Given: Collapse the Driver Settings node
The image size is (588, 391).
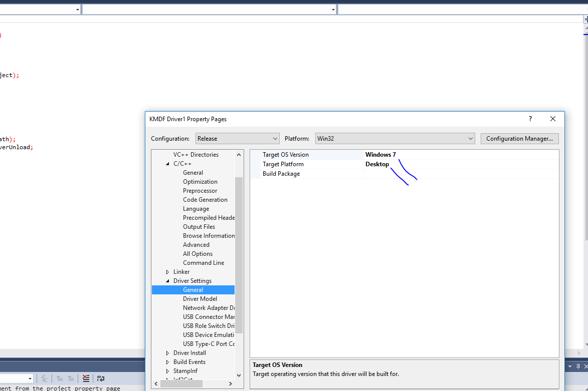Looking at the screenshot, I should pyautogui.click(x=168, y=281).
